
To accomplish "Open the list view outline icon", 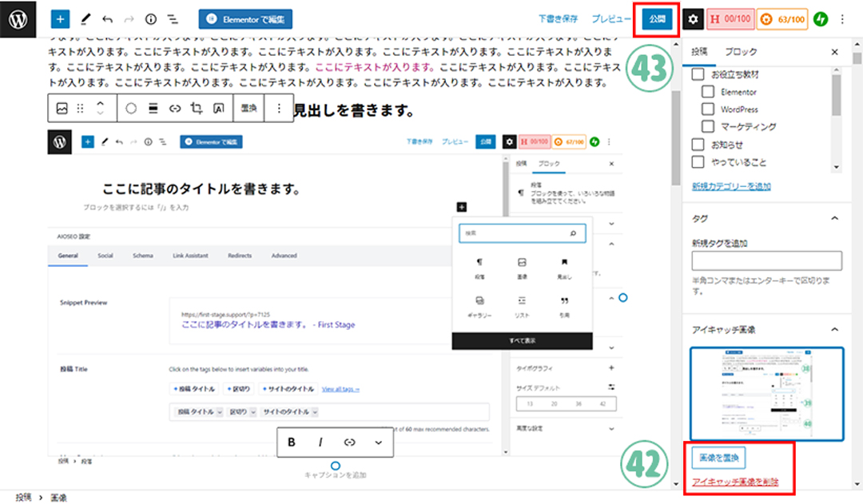I will coord(172,18).
